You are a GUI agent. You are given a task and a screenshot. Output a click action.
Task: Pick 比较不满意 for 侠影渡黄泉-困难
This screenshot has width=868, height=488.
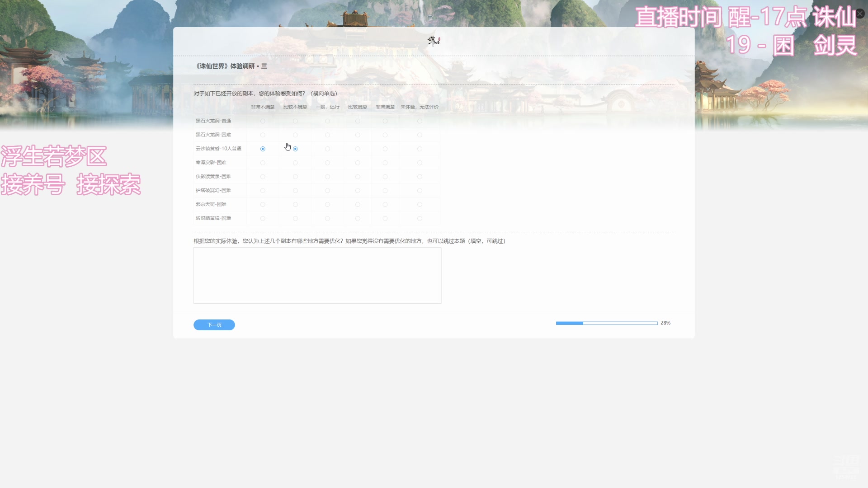click(x=295, y=177)
